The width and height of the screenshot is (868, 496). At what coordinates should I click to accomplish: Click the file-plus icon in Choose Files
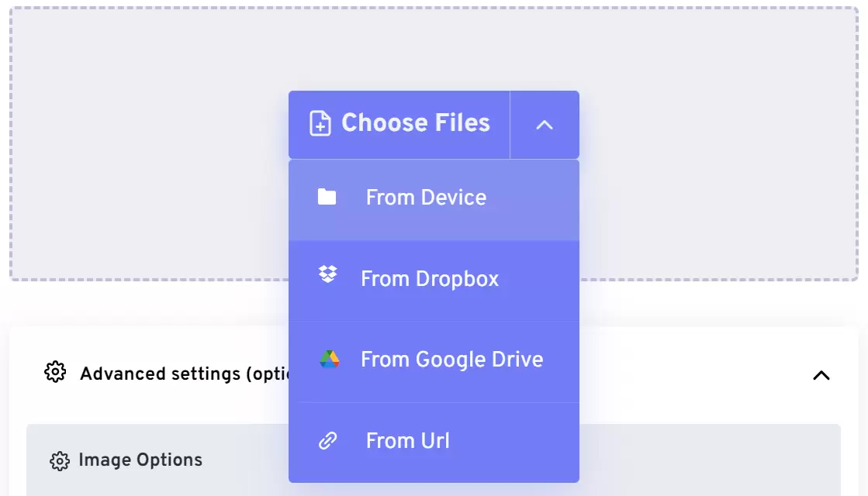click(x=320, y=122)
